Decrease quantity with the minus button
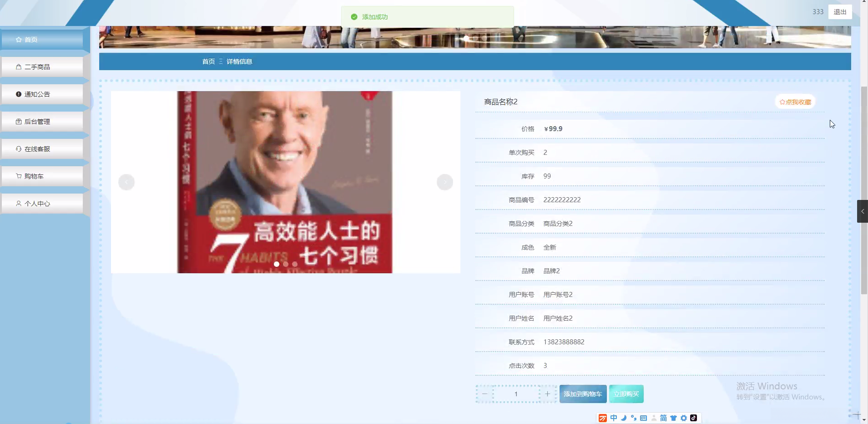 tap(484, 394)
